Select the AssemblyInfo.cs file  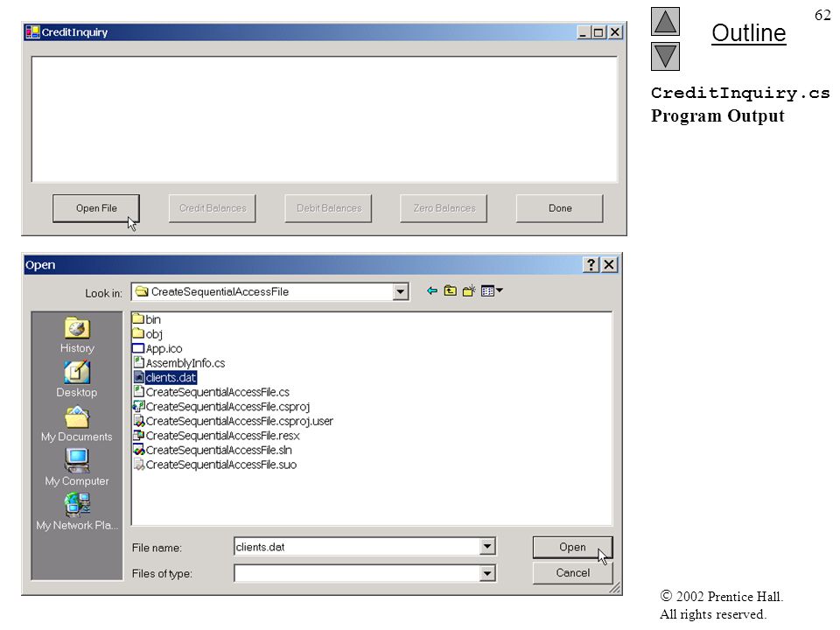[x=178, y=362]
